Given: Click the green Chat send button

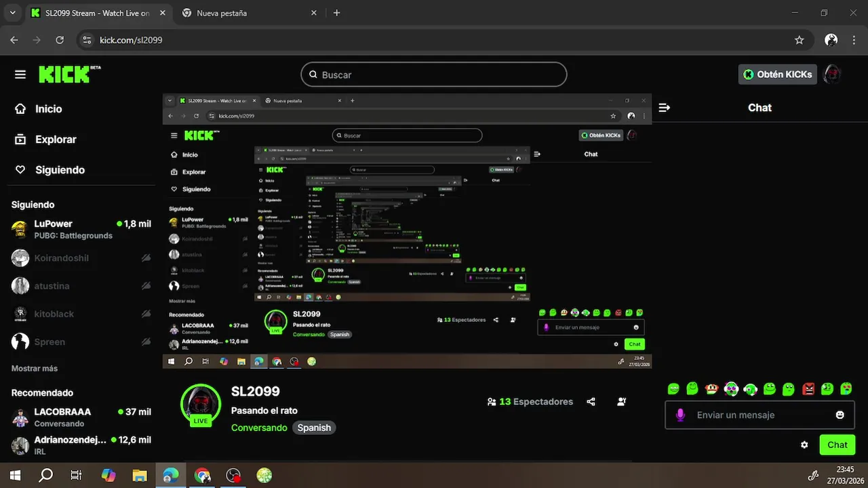Looking at the screenshot, I should (x=837, y=445).
